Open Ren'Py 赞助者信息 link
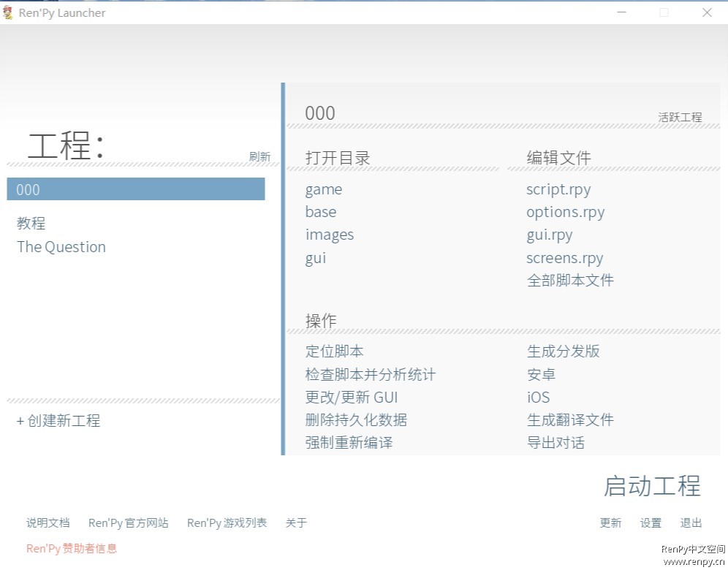The image size is (728, 570). point(72,549)
